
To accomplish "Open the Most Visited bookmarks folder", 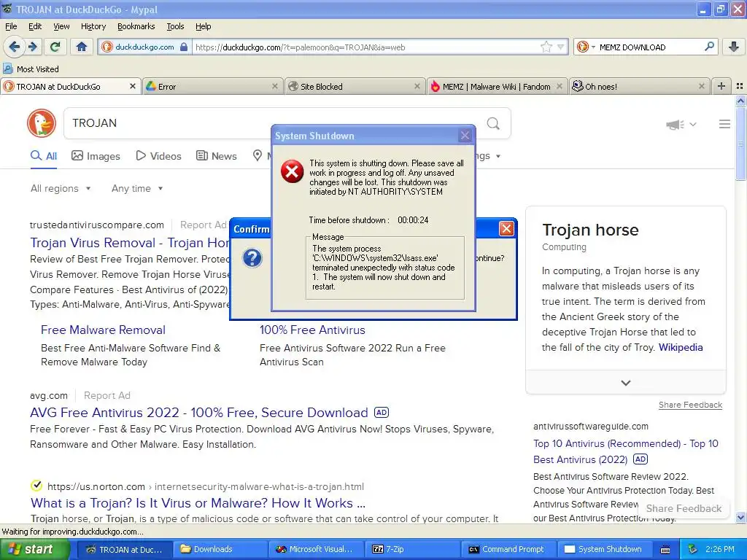I will click(31, 69).
